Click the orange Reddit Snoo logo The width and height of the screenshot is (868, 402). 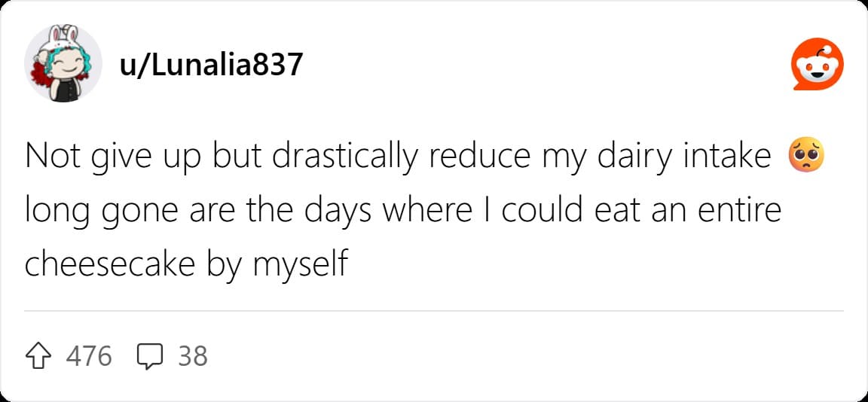tap(817, 64)
